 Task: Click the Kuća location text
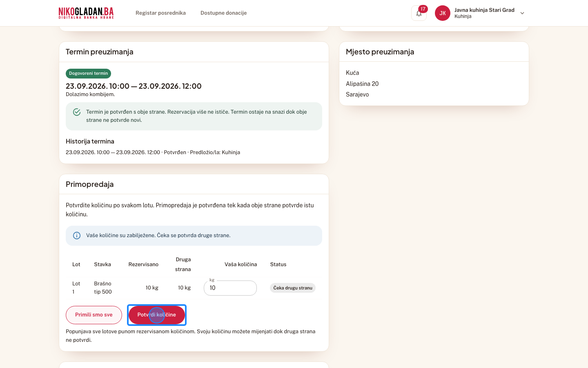(x=352, y=73)
